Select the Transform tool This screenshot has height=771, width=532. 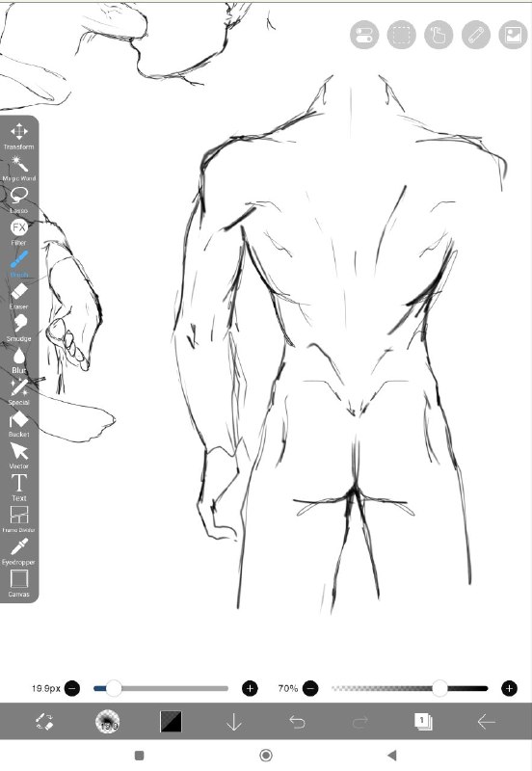pyautogui.click(x=18, y=136)
